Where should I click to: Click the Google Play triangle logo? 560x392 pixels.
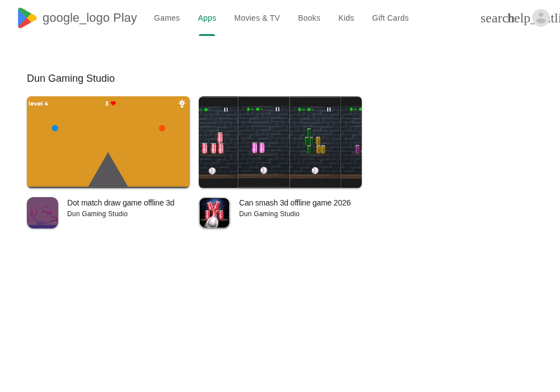(x=27, y=18)
